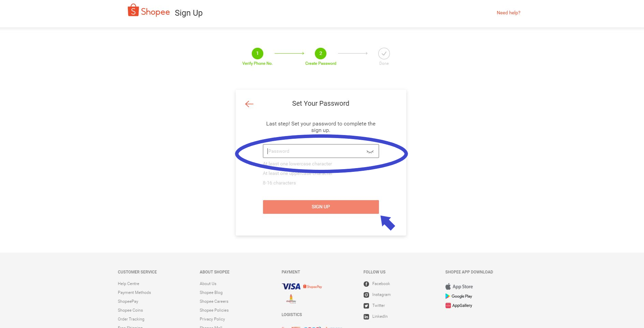
Task: Click the Shopee logo icon
Action: tap(133, 11)
